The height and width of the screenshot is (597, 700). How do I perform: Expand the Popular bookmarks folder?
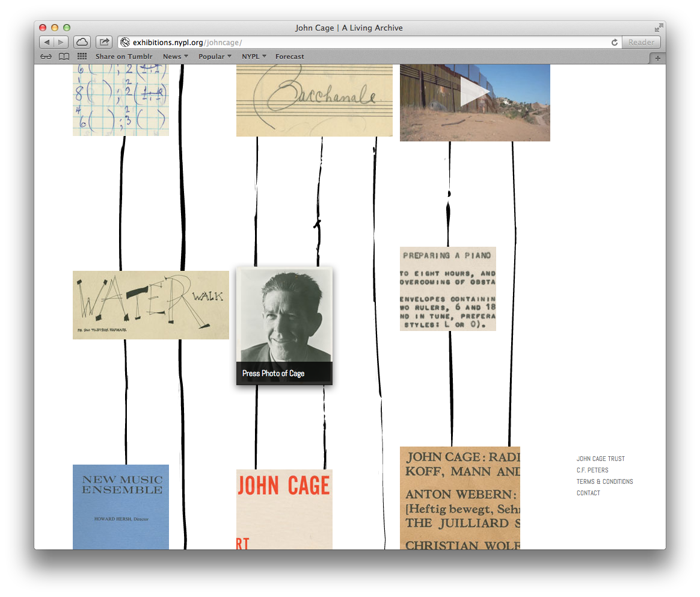click(x=215, y=57)
